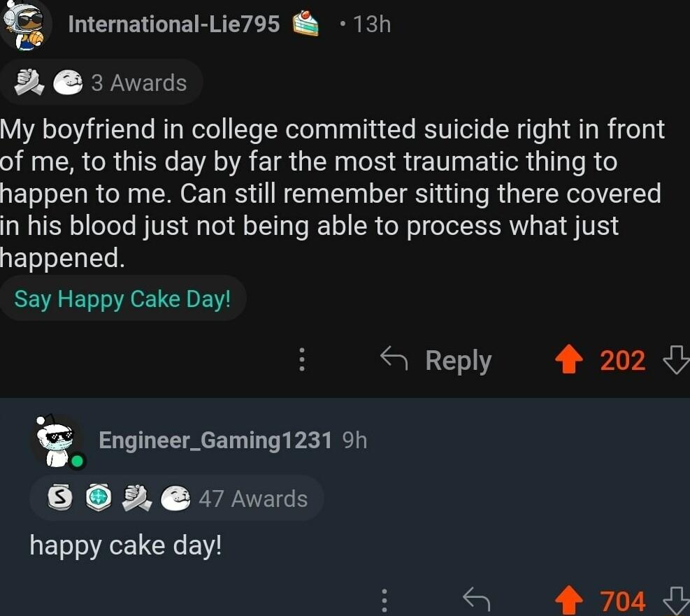Image resolution: width=690 pixels, height=616 pixels.
Task: Upvote International-Lie795's comment
Action: pyautogui.click(x=569, y=360)
